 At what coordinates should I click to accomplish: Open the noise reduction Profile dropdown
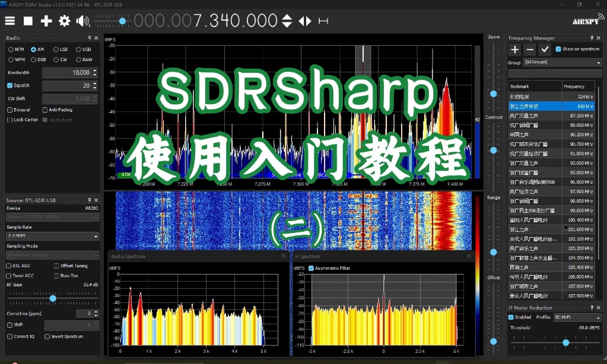point(577,317)
